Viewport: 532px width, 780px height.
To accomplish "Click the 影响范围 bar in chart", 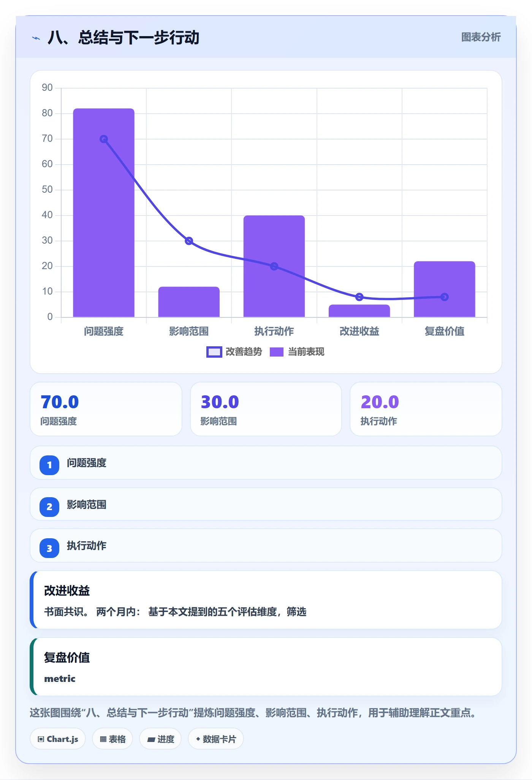I will click(189, 302).
